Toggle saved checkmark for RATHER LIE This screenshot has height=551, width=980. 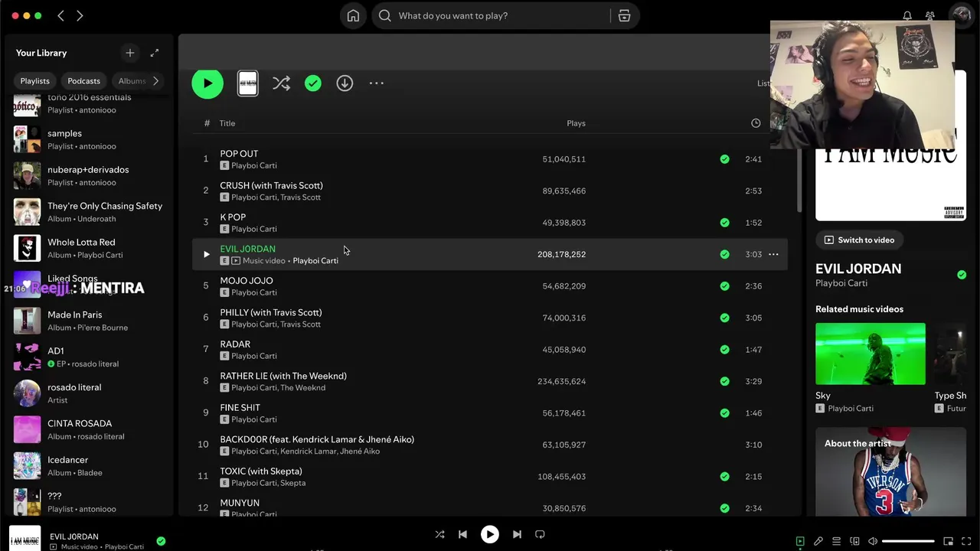(x=724, y=381)
